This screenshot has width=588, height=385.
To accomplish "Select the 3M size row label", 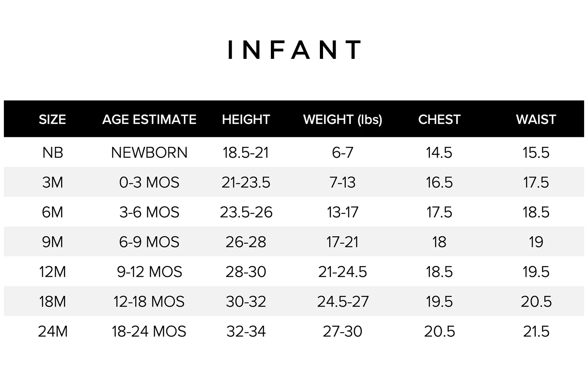I will pos(53,182).
